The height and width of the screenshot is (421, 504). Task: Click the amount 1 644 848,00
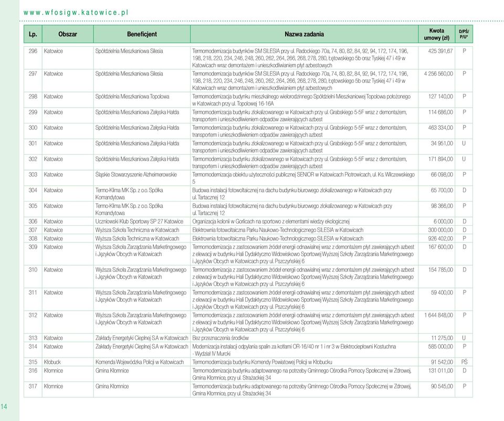tap(438, 315)
